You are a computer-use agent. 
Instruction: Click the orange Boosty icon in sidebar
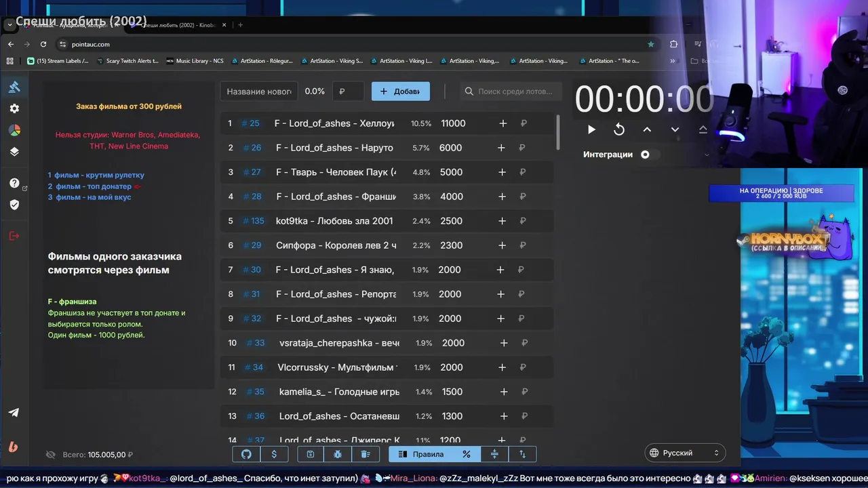14,447
